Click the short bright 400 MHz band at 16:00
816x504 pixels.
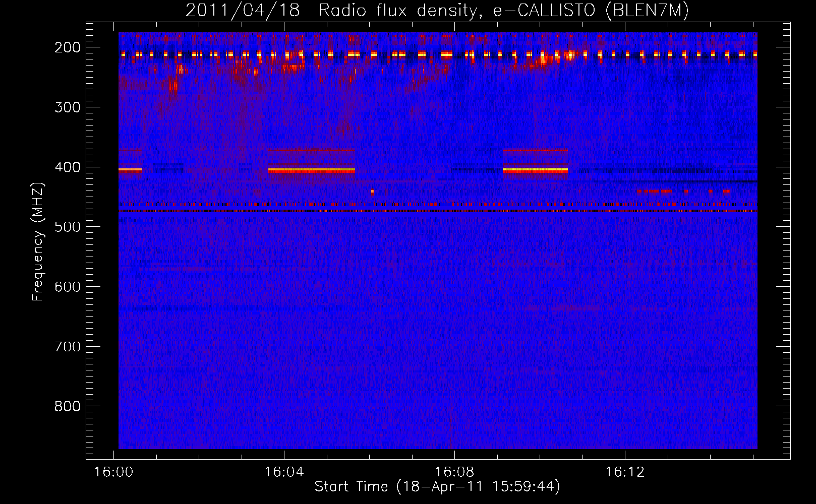[x=130, y=170]
